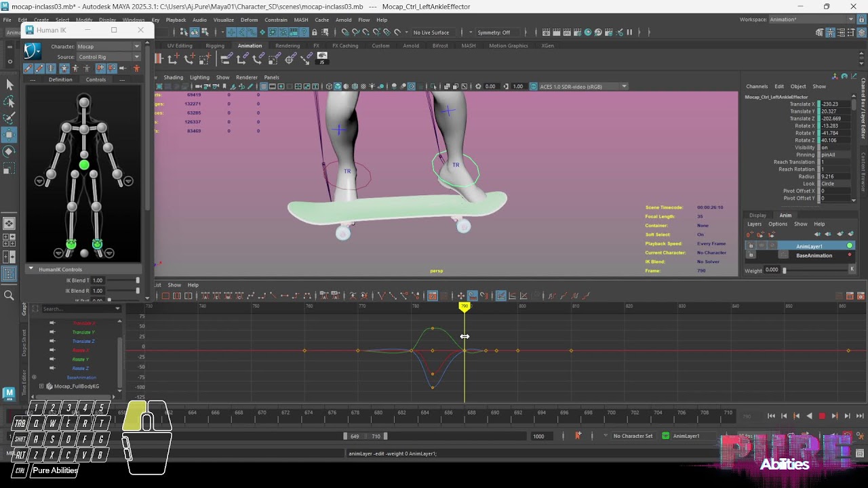Open the Playback menu
This screenshot has height=488, width=868.
coord(176,20)
